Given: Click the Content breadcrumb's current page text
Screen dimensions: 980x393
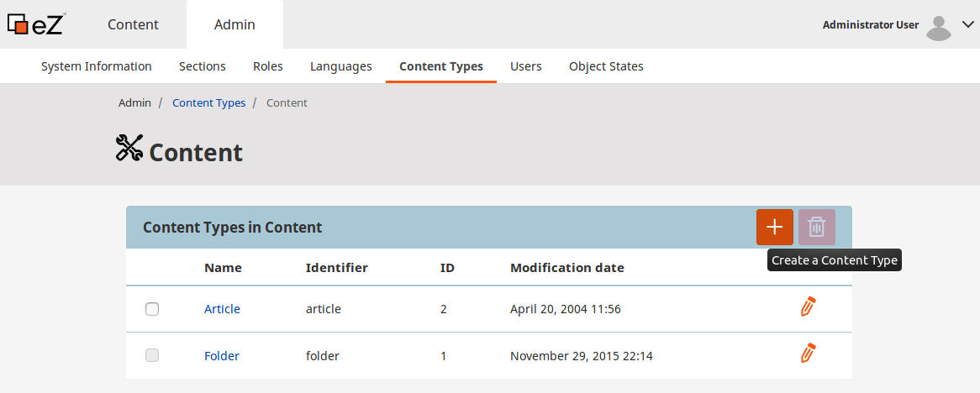Looking at the screenshot, I should 287,102.
